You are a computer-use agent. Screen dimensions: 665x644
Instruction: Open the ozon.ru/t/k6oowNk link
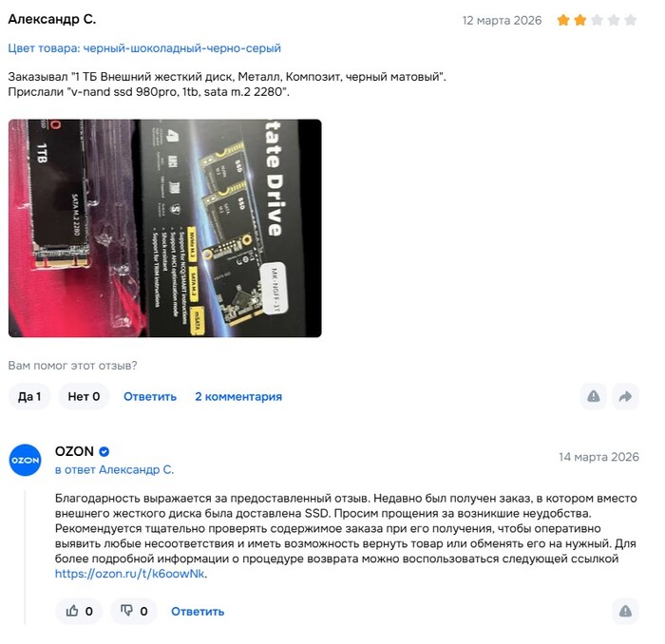[x=130, y=574]
